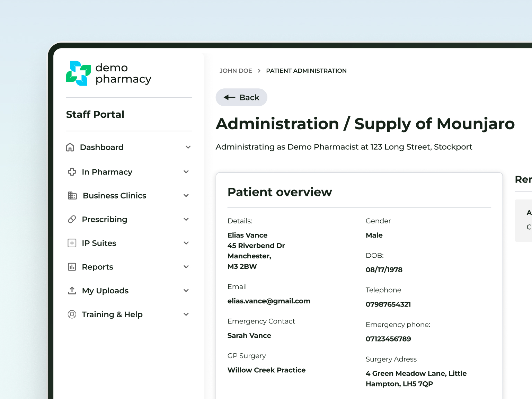Open Reports using the chart icon
The image size is (532, 399).
72,267
